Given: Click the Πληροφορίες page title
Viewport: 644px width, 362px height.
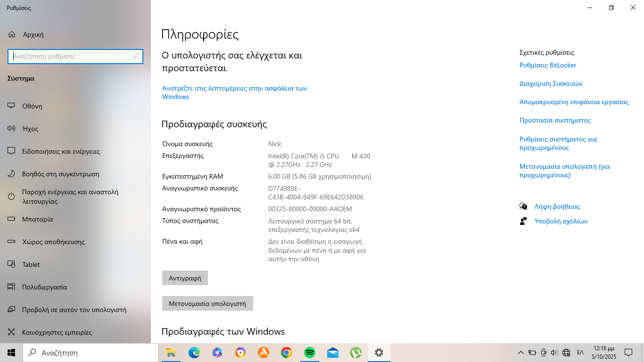Looking at the screenshot, I should [200, 34].
